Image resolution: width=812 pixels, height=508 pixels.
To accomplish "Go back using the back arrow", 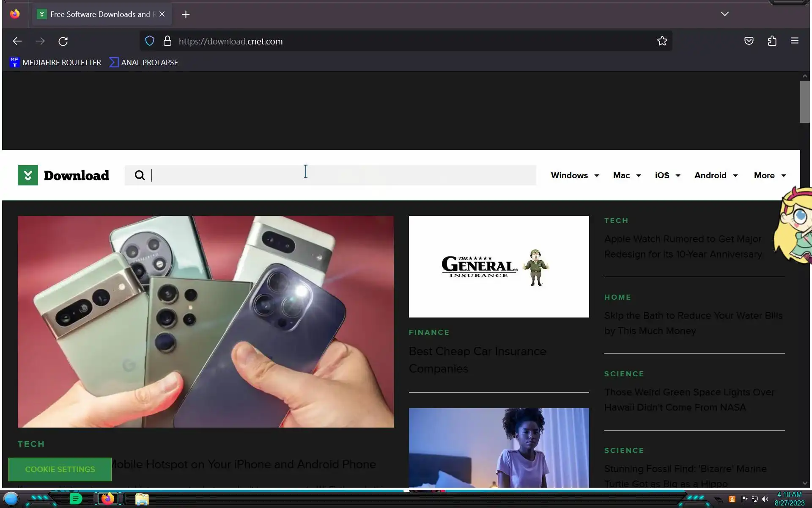I will coord(17,41).
